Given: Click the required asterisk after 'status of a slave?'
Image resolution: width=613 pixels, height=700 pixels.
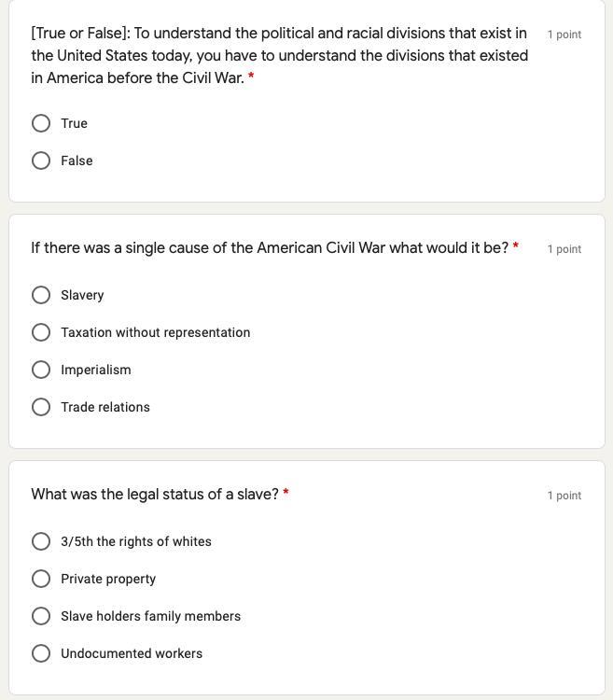Looking at the screenshot, I should pyautogui.click(x=286, y=493).
